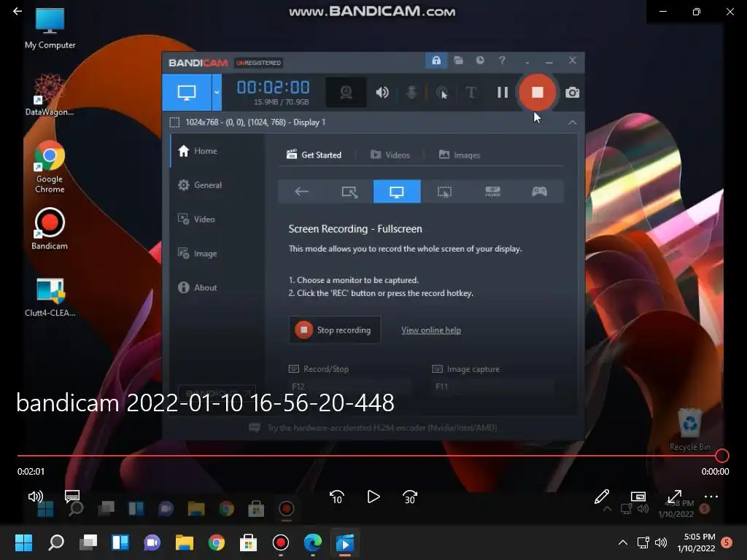Select Video in Bandicam's sidebar
Viewport: 747px width, 560px height.
[x=217, y=219]
